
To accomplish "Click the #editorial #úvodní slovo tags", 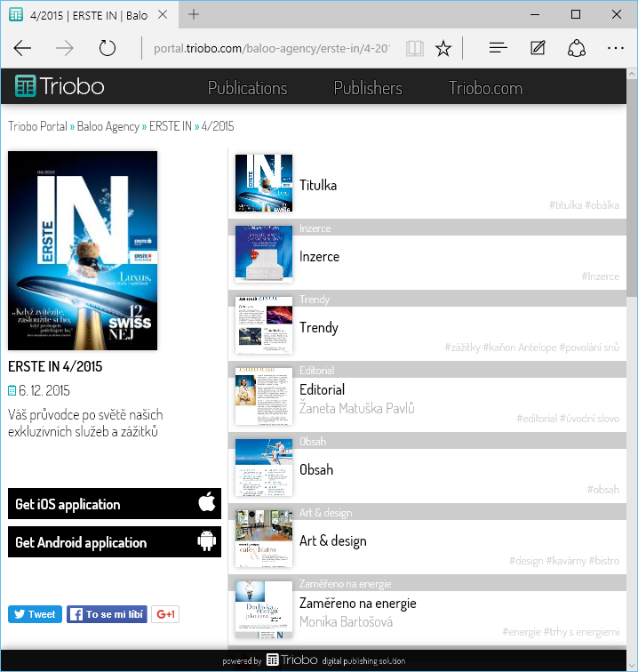I will coord(568,419).
